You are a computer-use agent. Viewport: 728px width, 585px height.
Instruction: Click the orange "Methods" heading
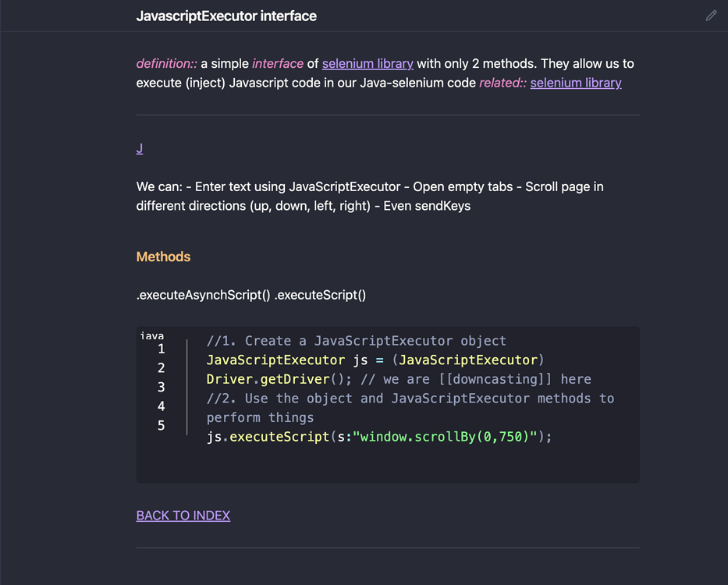[163, 257]
